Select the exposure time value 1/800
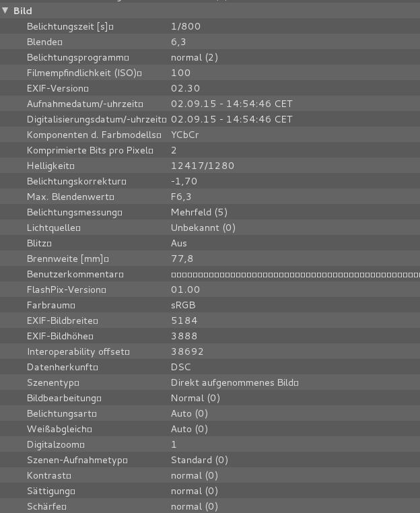The width and height of the screenshot is (420, 513). pos(186,26)
